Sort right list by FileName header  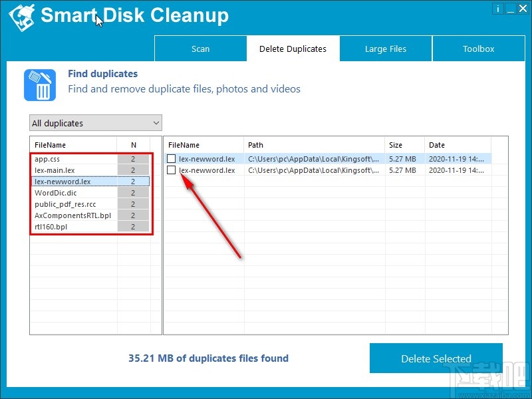[x=203, y=145]
